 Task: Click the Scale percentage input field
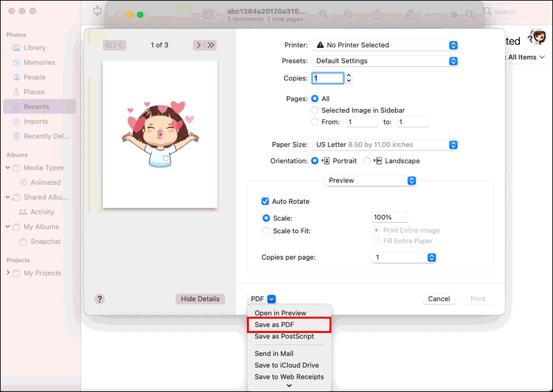tap(389, 217)
